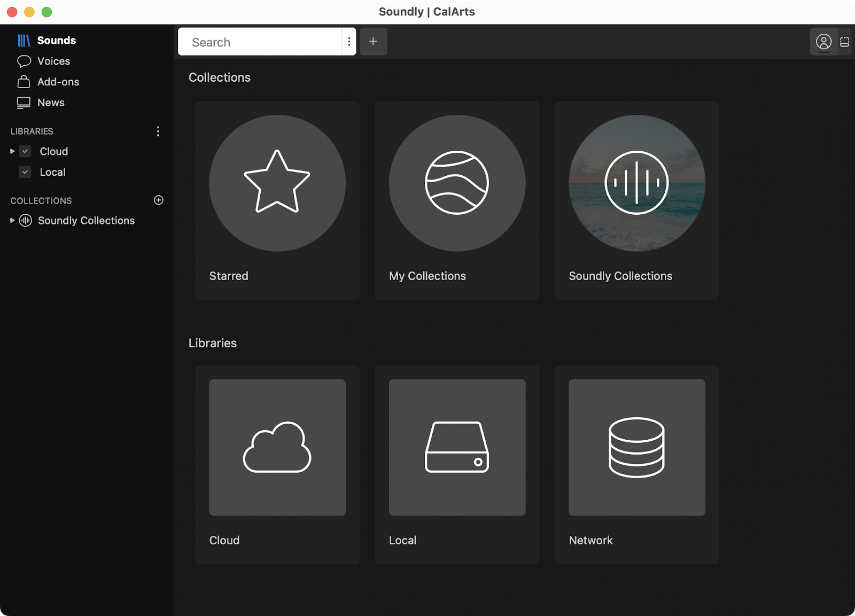Select Cloud label in Libraries sidebar
The image size is (855, 616).
point(54,152)
